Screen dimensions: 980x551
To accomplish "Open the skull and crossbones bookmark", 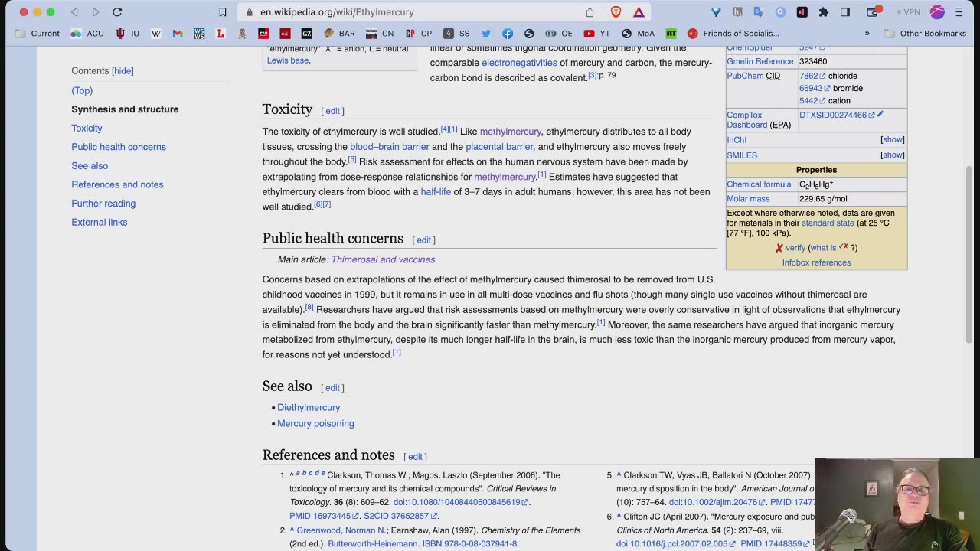I will [x=242, y=34].
